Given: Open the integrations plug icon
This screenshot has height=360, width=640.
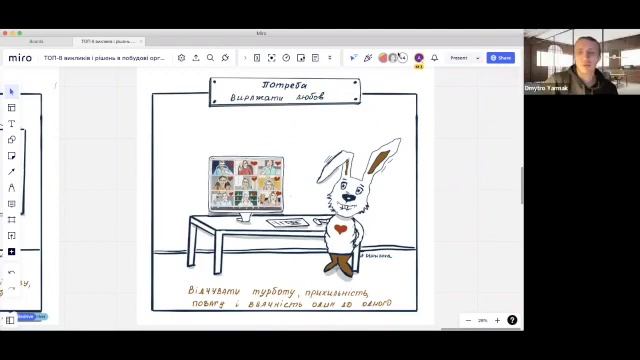Looking at the screenshot, I should (225, 58).
